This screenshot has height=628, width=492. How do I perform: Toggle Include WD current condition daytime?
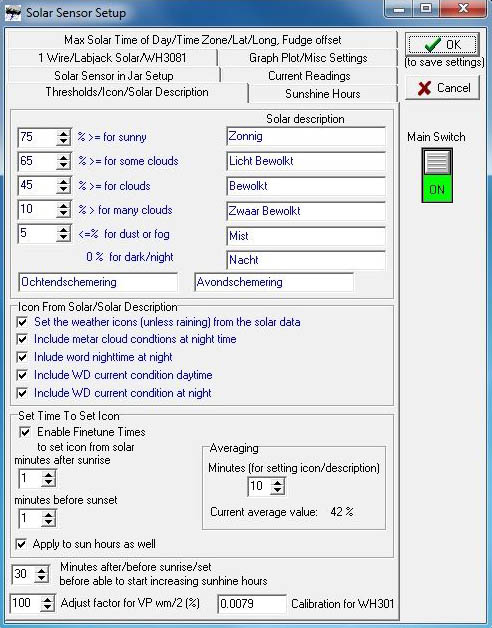coord(22,375)
